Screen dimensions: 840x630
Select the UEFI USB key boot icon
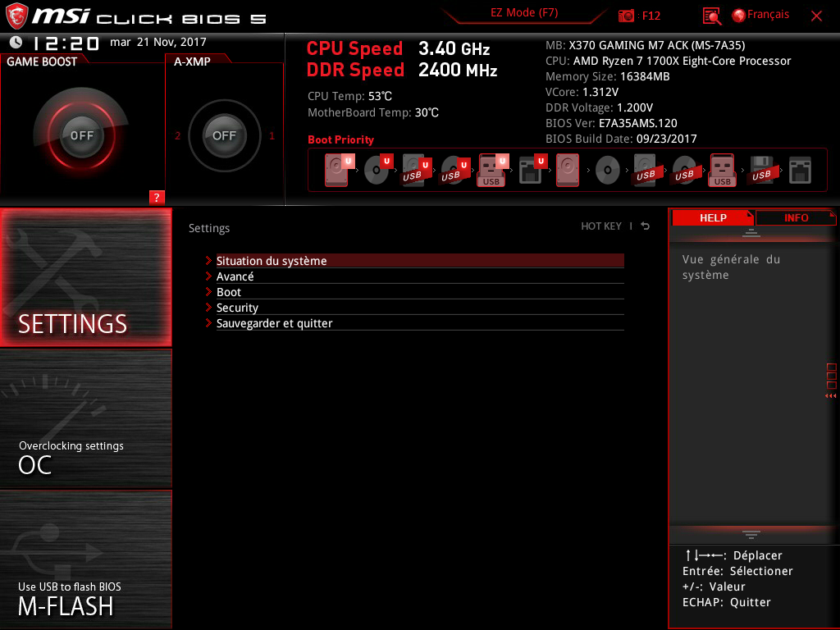pos(493,170)
